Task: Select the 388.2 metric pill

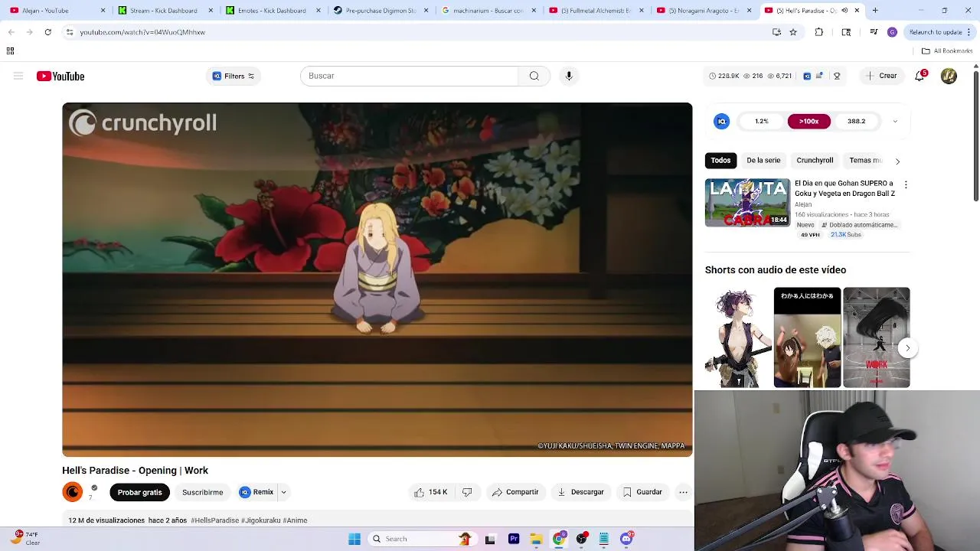Action: (x=857, y=121)
